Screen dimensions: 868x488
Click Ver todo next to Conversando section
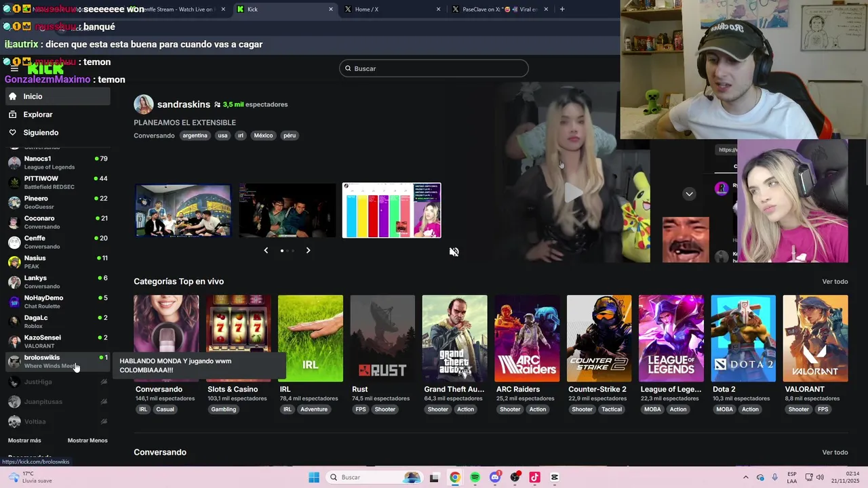835,452
